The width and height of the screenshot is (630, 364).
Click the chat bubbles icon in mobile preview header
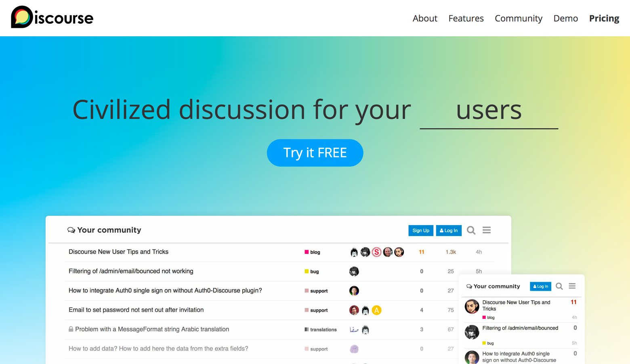click(x=469, y=287)
